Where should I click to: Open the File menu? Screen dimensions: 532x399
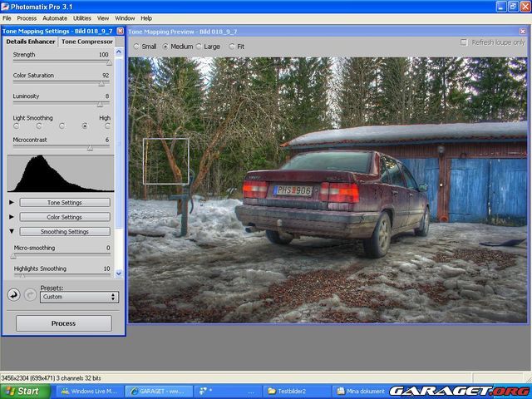7,18
